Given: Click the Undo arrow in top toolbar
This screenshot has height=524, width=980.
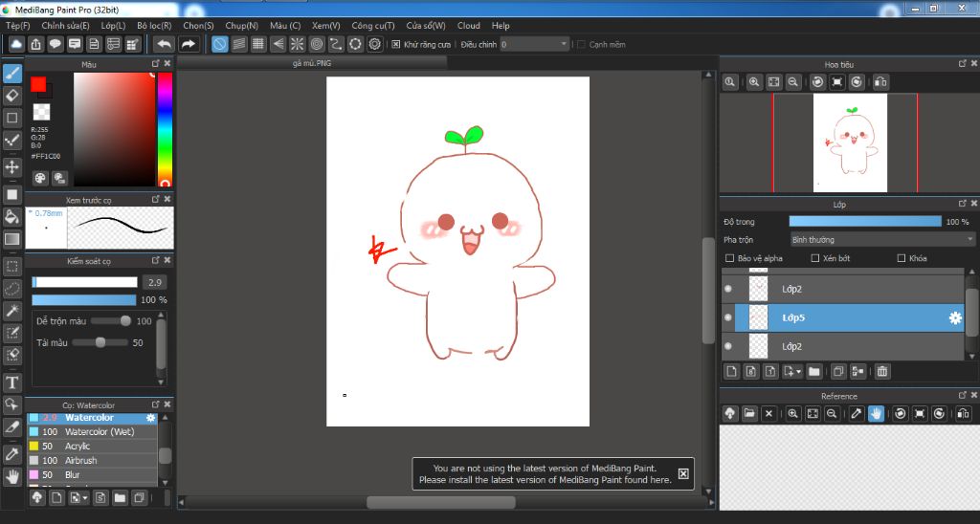Looking at the screenshot, I should [164, 44].
